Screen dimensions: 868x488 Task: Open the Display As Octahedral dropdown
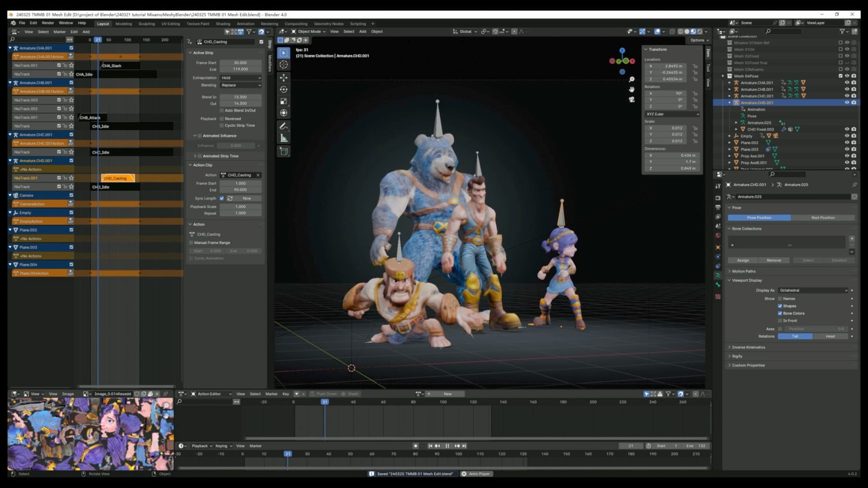click(x=814, y=290)
